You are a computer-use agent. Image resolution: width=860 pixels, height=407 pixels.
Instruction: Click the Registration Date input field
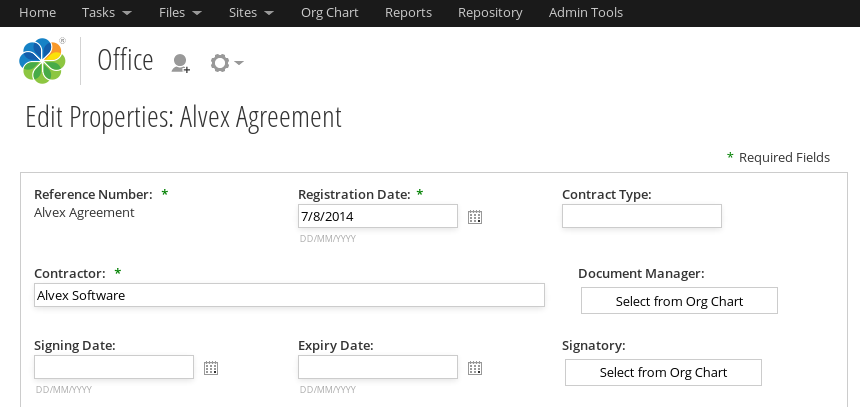(377, 216)
